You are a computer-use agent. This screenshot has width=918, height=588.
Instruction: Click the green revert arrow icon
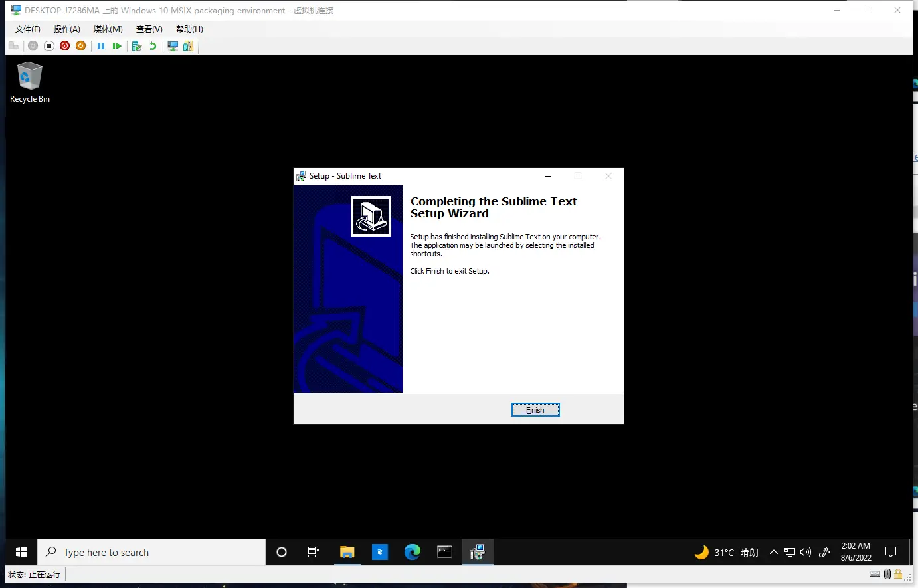click(153, 46)
